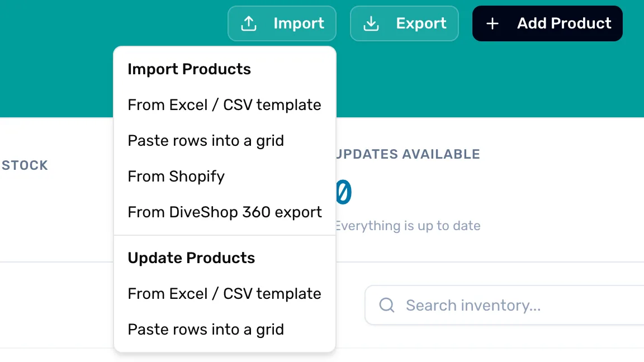Click the Import upload arrow icon
The width and height of the screenshot is (644, 362).
point(248,23)
